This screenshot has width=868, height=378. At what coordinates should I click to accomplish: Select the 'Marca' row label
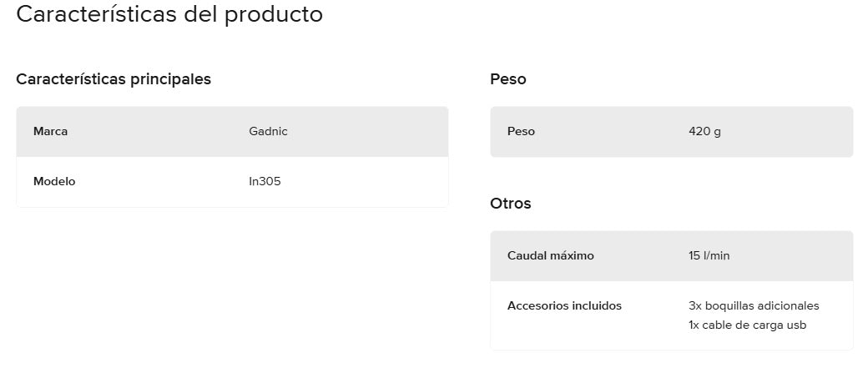pos(50,132)
